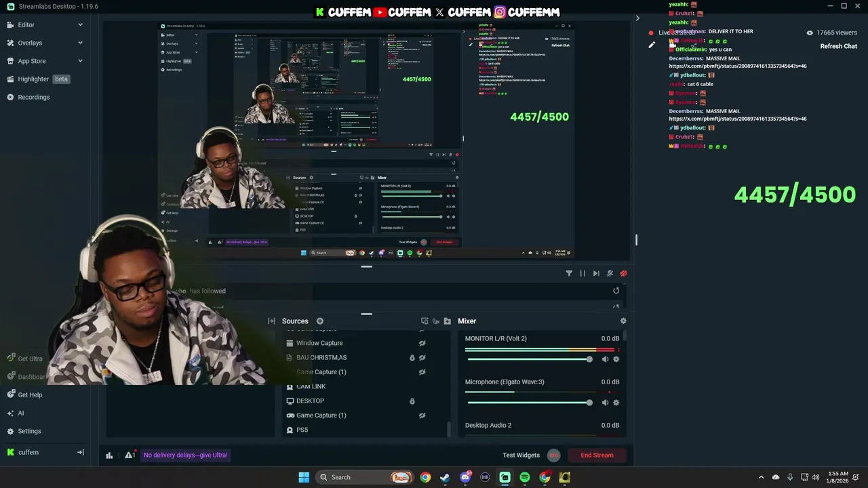
Task: Adjust the Microphone (Elgato Wave:3) volume slider
Action: point(530,403)
